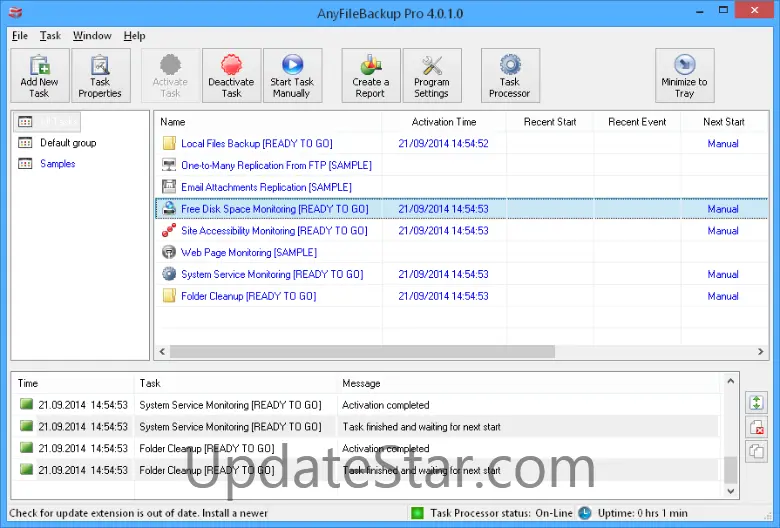780x528 pixels.
Task: Select One-to-Many Replication From FTP [SAMPLE]
Action: pyautogui.click(x=276, y=165)
